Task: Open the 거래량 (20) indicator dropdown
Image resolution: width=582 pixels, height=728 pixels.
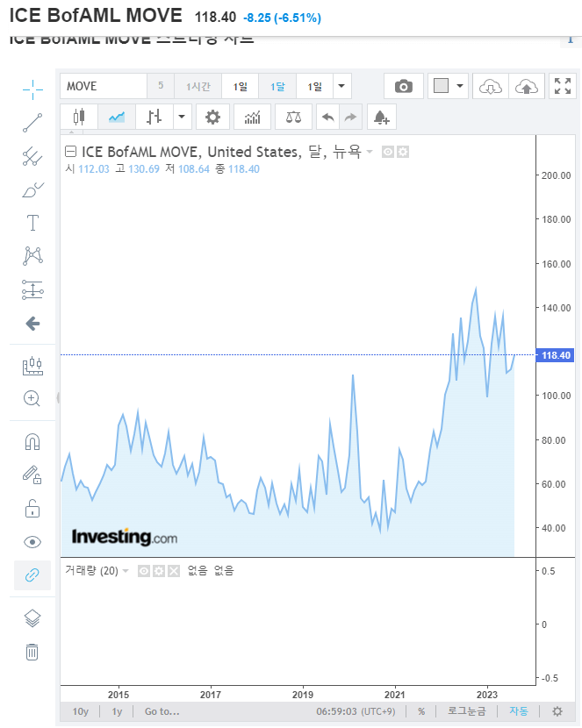Action: [126, 571]
